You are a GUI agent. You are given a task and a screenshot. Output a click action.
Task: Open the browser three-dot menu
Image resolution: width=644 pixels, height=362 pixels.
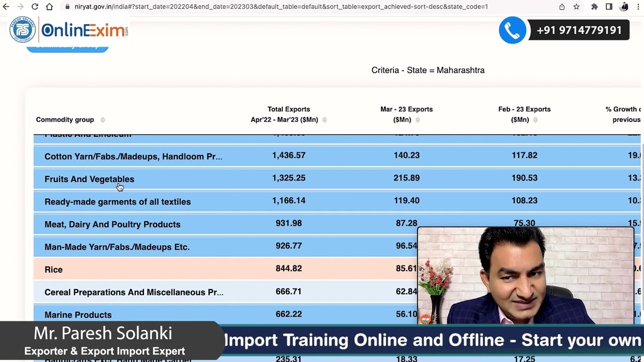[638, 7]
